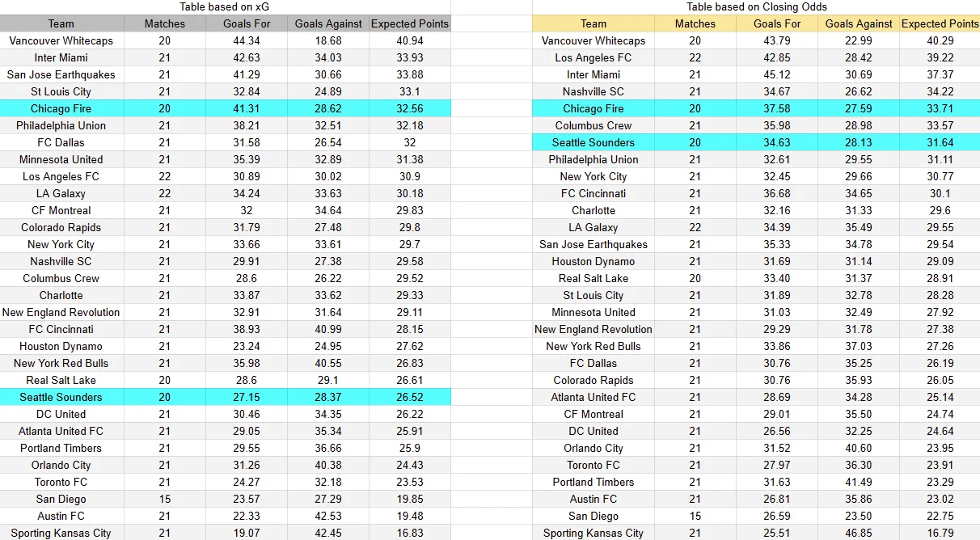Click Vancouver Whitecaps expected points 40.94
The width and height of the screenshot is (980, 540).
point(410,40)
